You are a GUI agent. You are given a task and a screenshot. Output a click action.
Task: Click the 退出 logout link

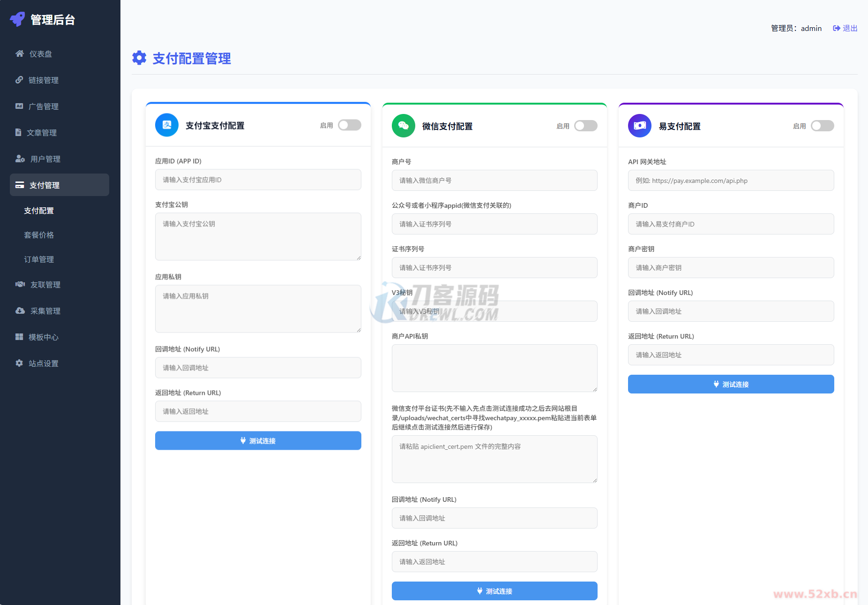845,28
